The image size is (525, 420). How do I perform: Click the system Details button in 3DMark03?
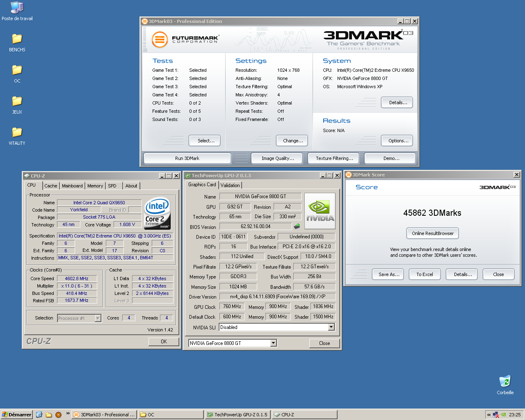click(398, 103)
